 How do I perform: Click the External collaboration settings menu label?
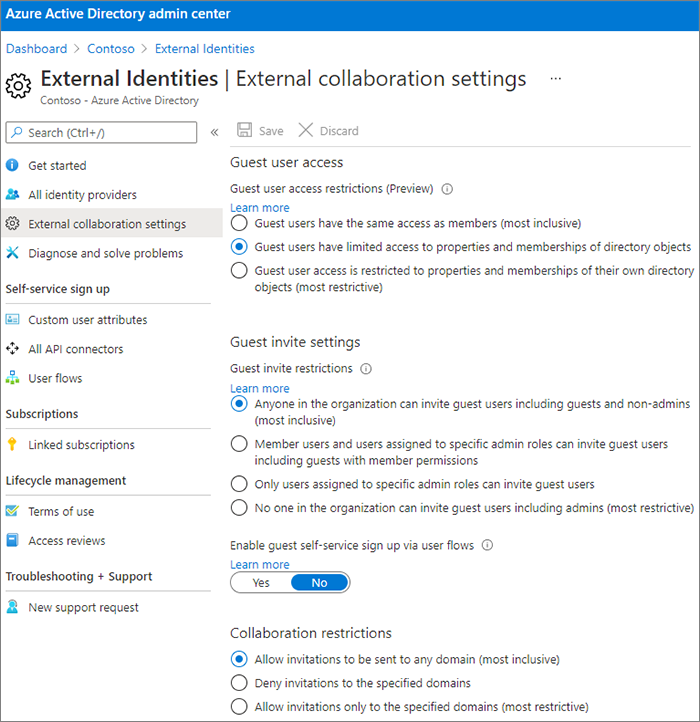click(x=107, y=224)
